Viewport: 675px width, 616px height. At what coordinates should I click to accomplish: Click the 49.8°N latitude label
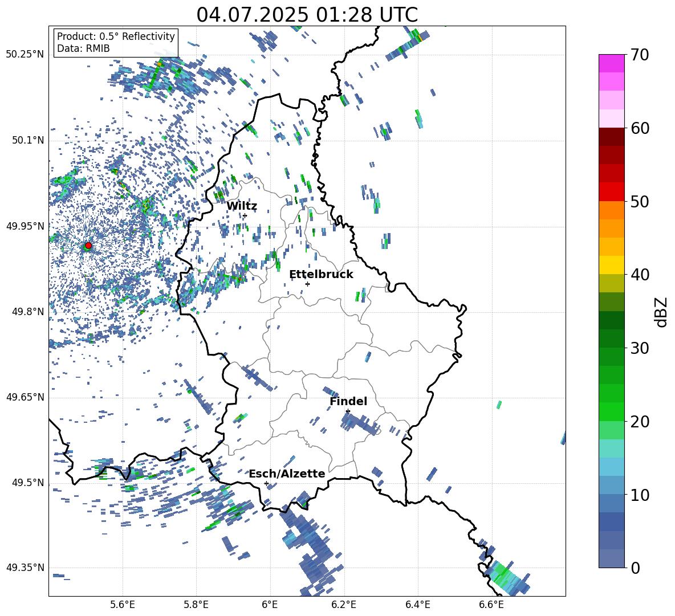[x=28, y=312]
